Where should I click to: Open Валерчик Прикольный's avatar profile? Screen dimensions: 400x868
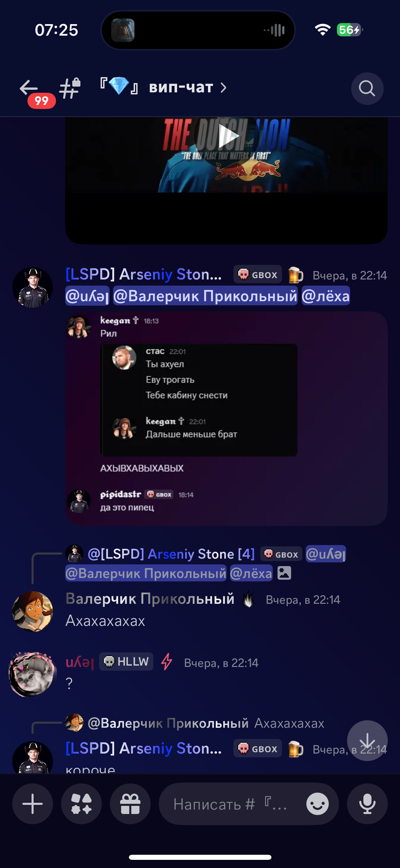(33, 611)
